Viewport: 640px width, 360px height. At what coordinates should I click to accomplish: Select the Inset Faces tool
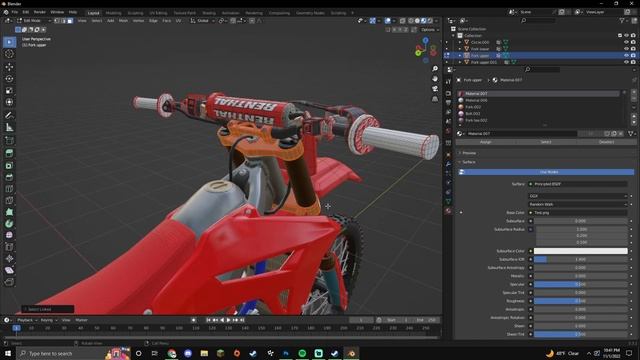[x=9, y=165]
